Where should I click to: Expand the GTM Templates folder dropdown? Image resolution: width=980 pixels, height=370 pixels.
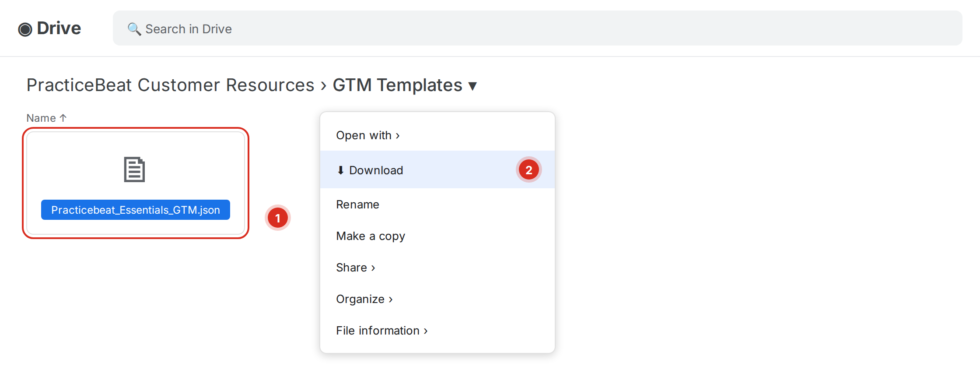(472, 86)
